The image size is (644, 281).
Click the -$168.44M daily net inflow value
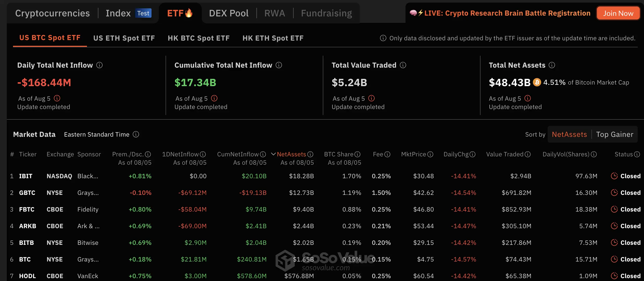click(x=44, y=82)
